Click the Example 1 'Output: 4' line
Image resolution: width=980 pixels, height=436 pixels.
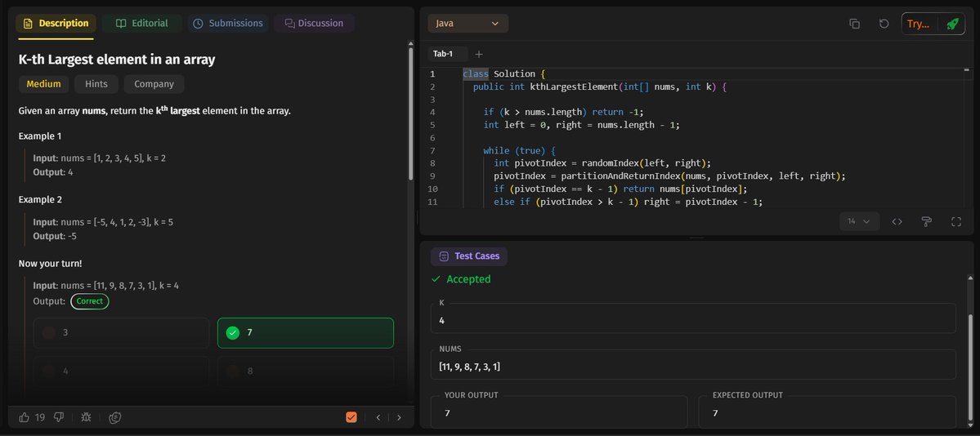pyautogui.click(x=53, y=172)
